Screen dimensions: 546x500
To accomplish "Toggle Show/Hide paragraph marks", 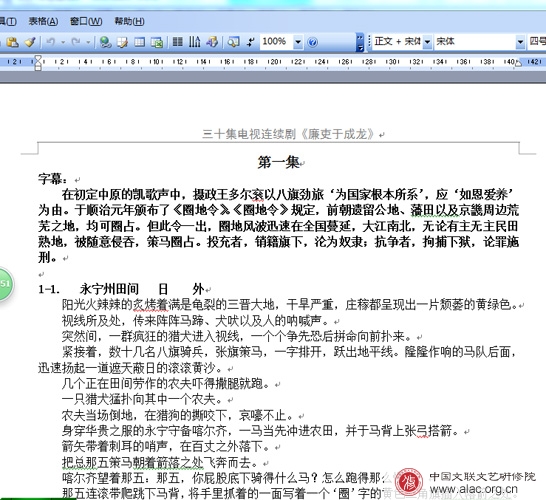I will coord(251,42).
